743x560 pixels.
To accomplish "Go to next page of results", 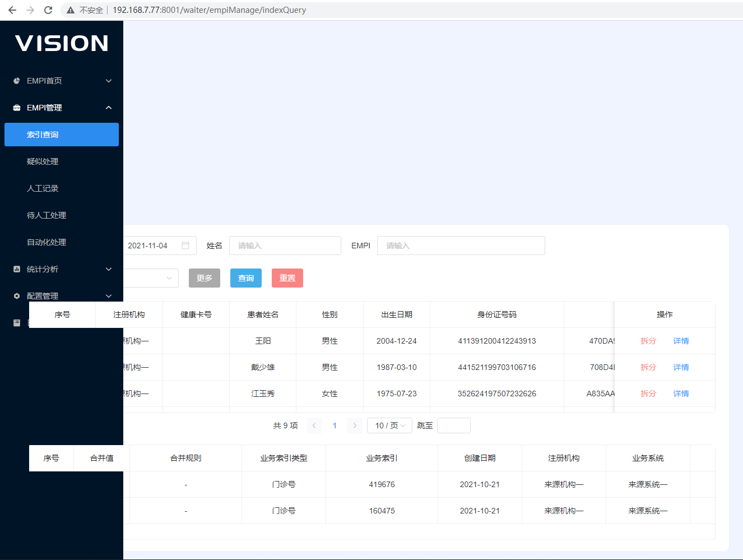I will [355, 425].
